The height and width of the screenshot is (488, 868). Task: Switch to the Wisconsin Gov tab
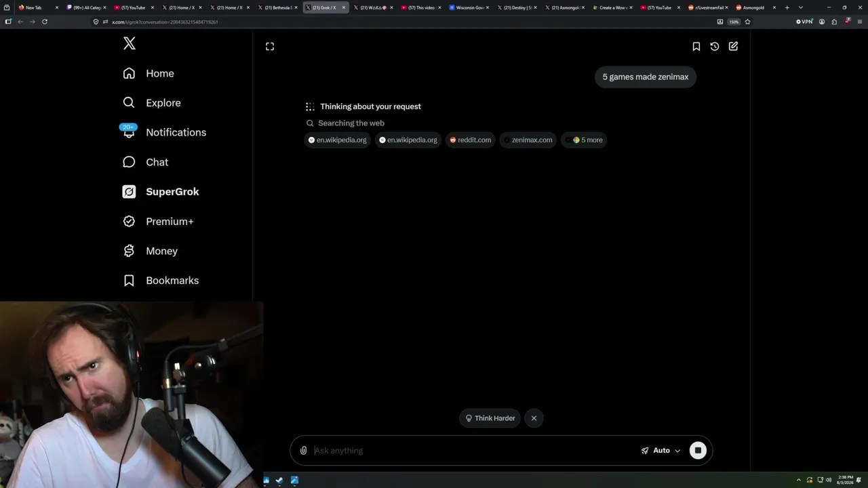click(469, 7)
